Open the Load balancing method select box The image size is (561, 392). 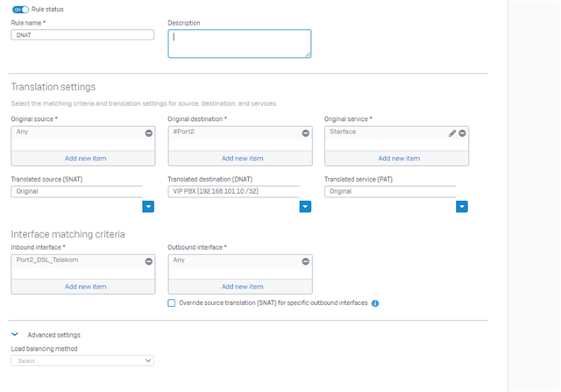[x=82, y=360]
